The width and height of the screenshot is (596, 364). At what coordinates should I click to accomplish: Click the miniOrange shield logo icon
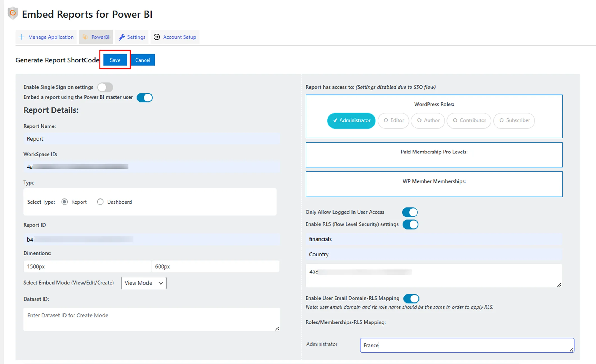tap(13, 13)
